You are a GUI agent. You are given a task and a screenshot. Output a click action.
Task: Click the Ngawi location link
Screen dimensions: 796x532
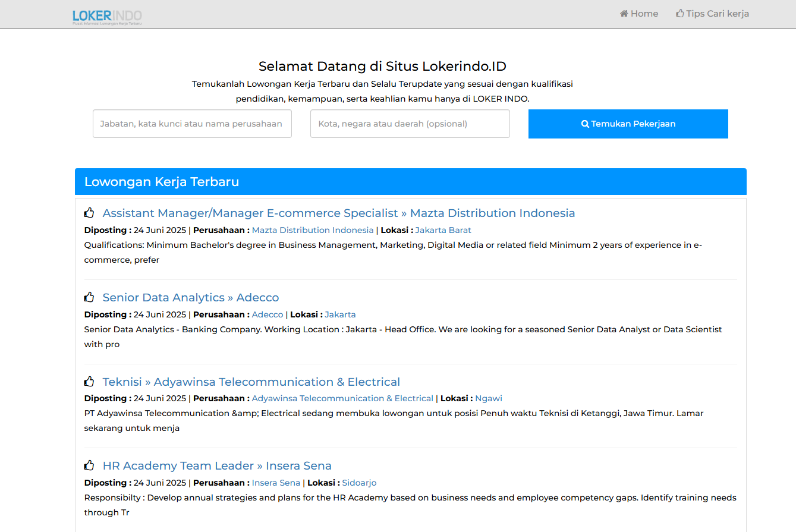[488, 398]
